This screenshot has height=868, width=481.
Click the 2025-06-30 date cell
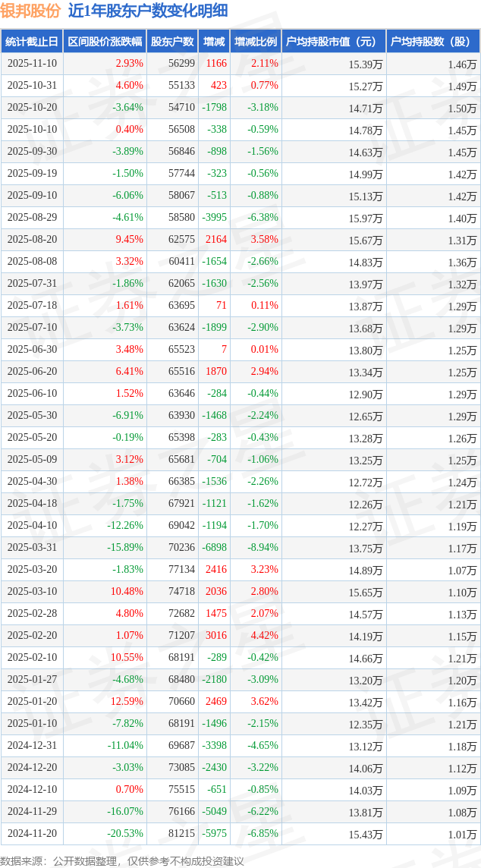(32, 350)
